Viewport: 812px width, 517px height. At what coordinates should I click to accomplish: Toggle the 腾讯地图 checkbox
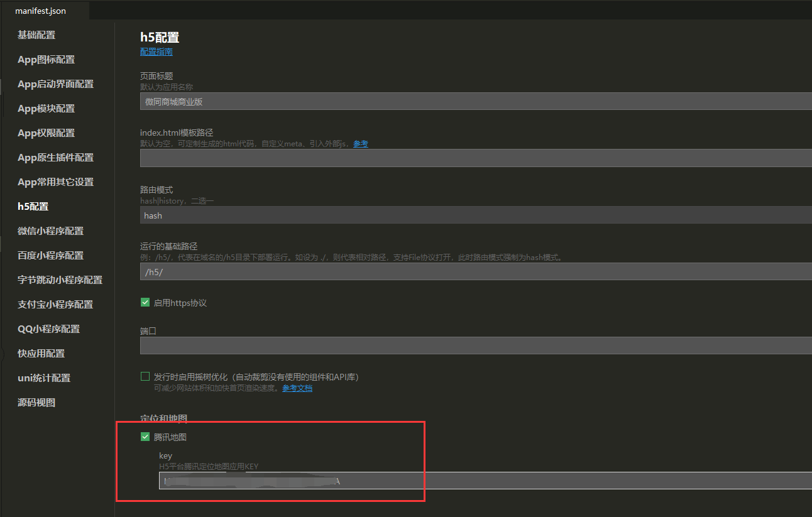145,437
